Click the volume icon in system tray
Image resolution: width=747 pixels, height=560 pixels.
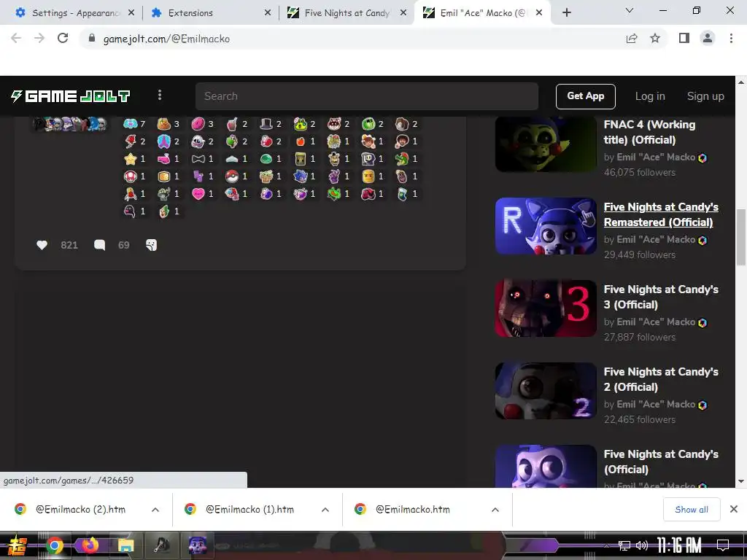point(642,545)
